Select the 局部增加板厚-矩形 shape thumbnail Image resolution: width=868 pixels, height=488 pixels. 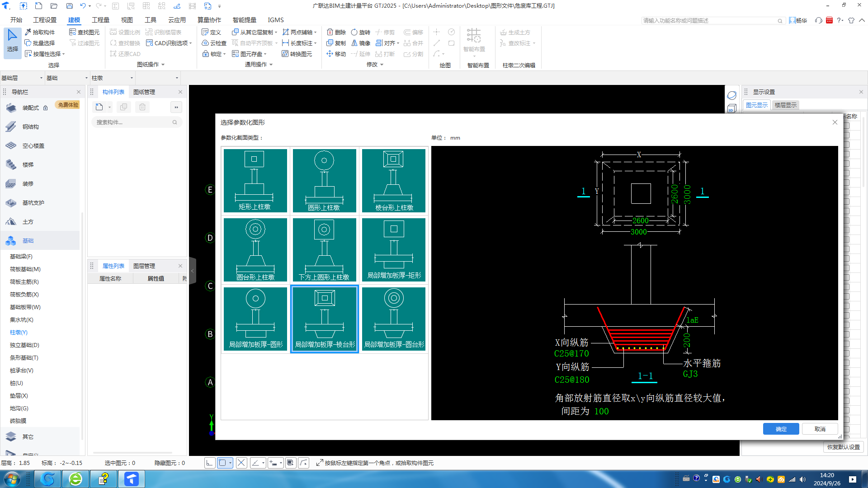393,250
